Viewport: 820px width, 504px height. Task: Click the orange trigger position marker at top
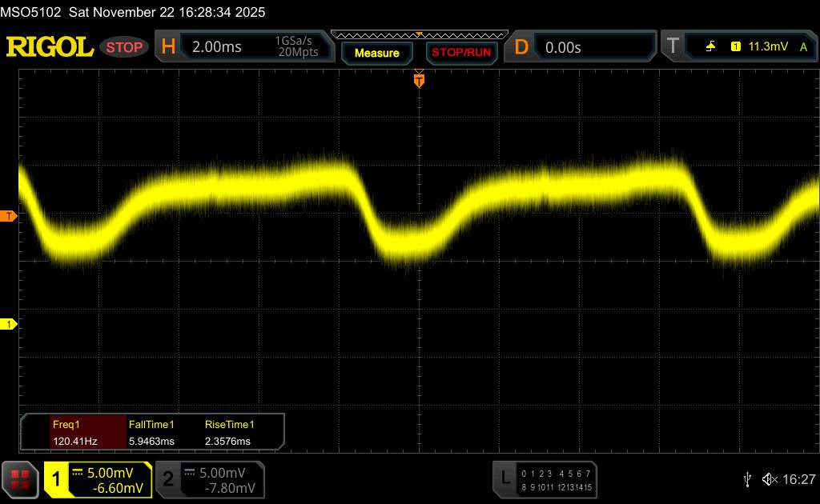(x=418, y=80)
